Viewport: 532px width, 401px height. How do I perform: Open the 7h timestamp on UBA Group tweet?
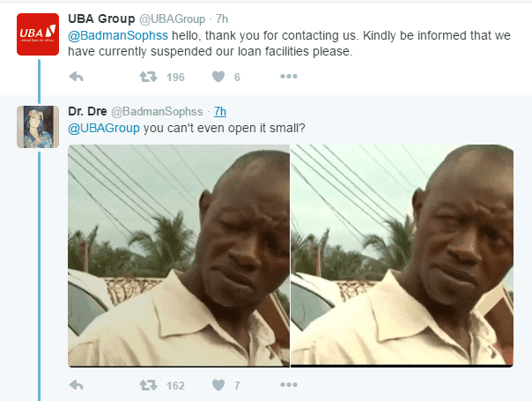point(222,19)
